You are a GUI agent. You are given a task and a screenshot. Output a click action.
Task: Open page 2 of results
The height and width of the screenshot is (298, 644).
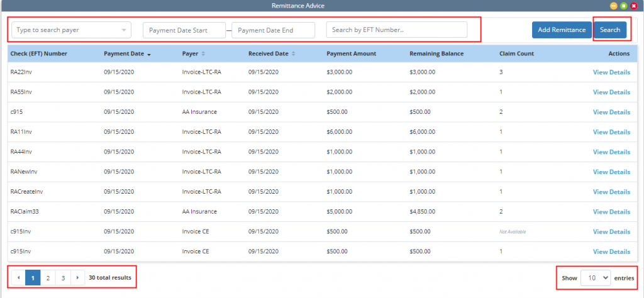48,277
